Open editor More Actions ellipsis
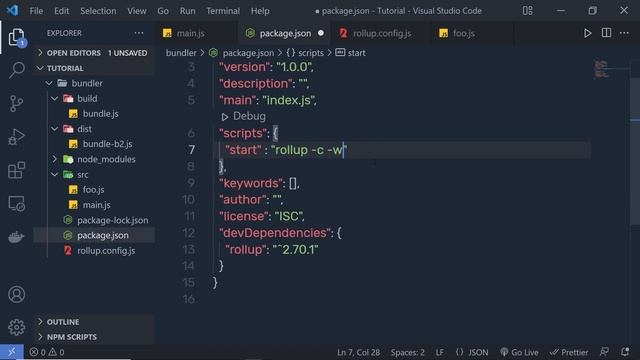Viewport: 640px width, 360px height. tap(624, 33)
